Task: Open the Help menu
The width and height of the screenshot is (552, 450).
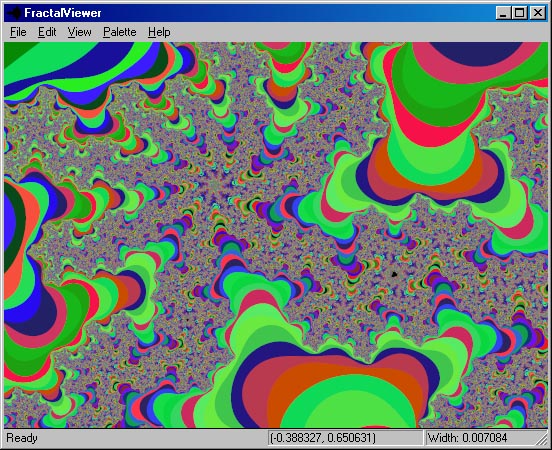Action: tap(159, 32)
